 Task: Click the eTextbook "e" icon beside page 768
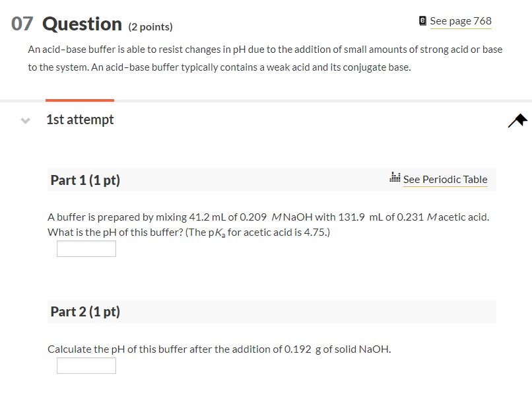pyautogui.click(x=422, y=20)
